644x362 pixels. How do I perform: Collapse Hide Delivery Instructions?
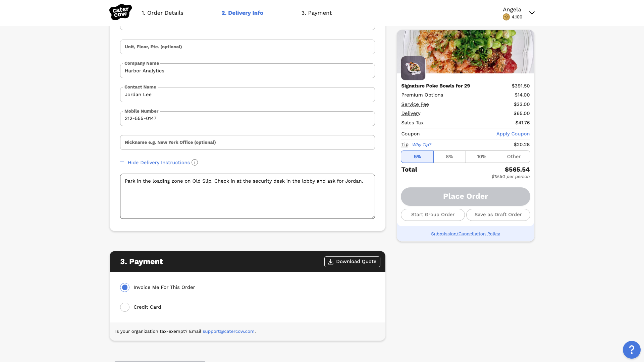[x=159, y=163]
